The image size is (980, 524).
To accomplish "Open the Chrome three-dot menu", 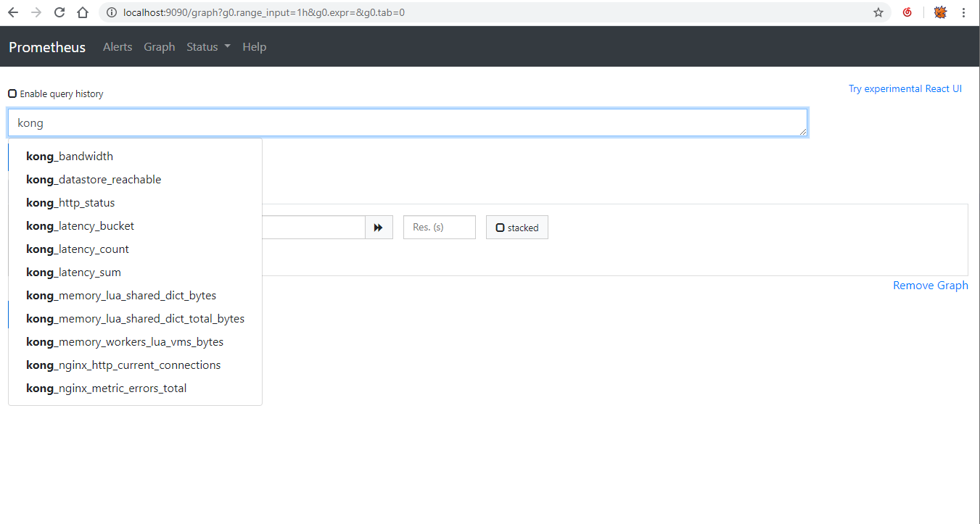I will tap(963, 12).
